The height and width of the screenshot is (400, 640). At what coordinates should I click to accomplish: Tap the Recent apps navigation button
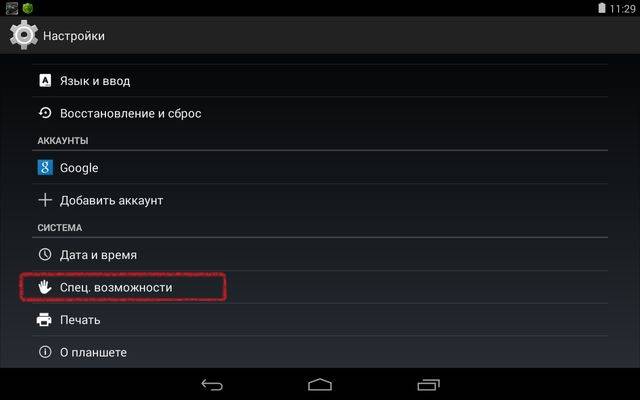pyautogui.click(x=429, y=384)
